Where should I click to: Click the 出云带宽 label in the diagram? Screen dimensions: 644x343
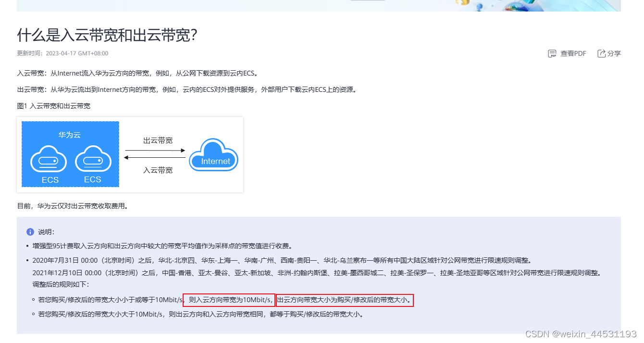[158, 140]
